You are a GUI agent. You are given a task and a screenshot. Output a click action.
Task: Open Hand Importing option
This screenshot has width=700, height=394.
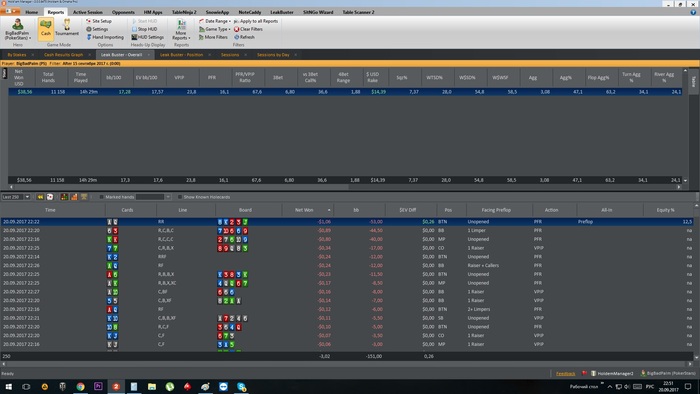coord(105,37)
